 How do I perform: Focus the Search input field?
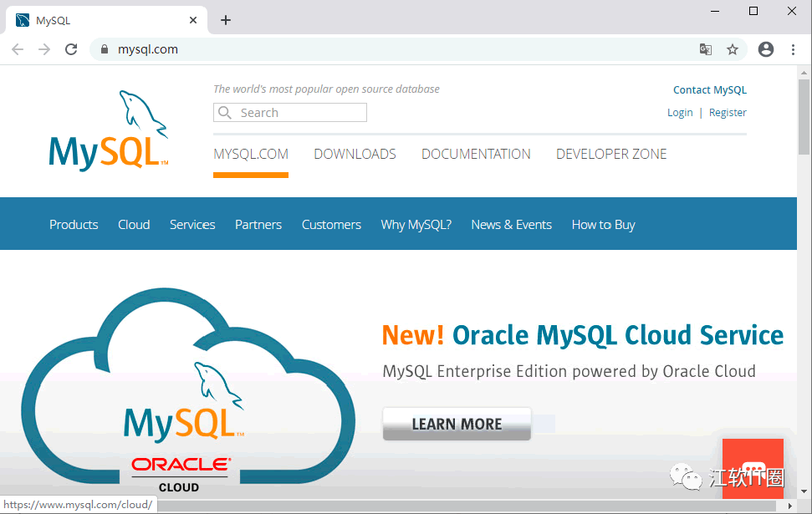tap(290, 112)
